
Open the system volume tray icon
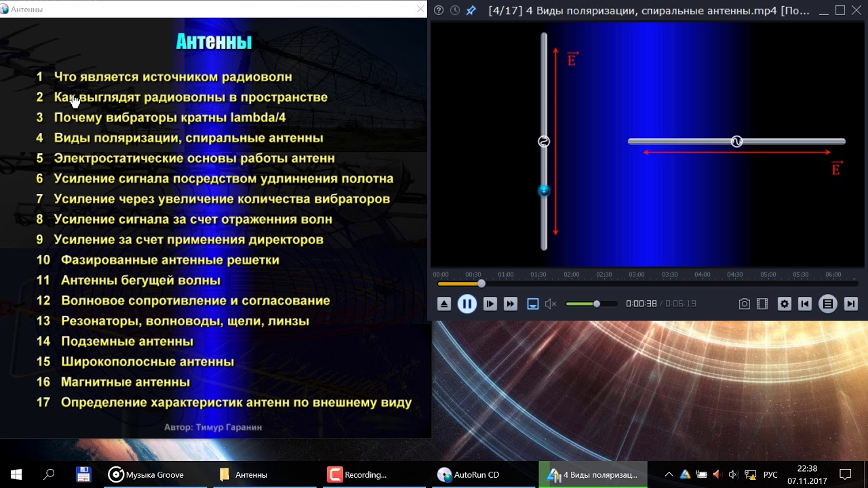[733, 474]
